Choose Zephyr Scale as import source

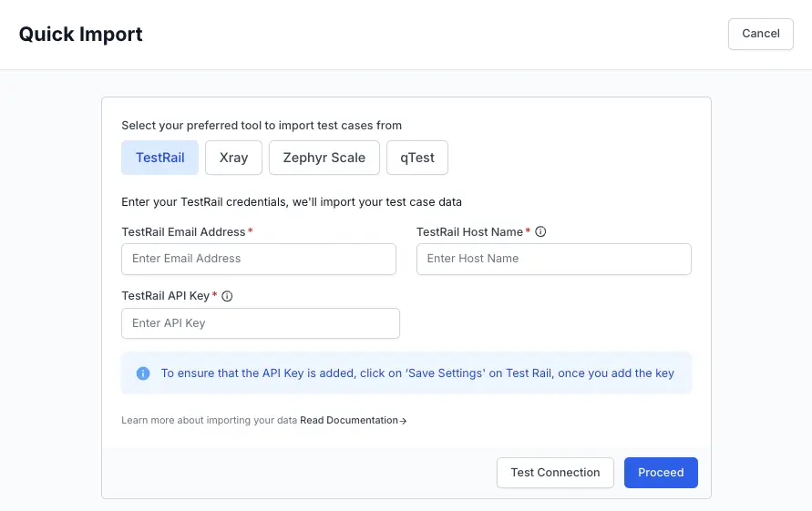pyautogui.click(x=324, y=158)
